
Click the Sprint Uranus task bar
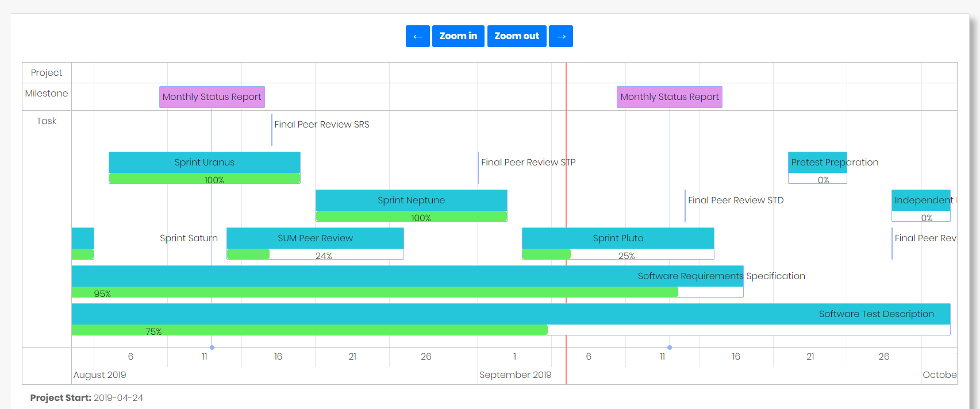(204, 163)
